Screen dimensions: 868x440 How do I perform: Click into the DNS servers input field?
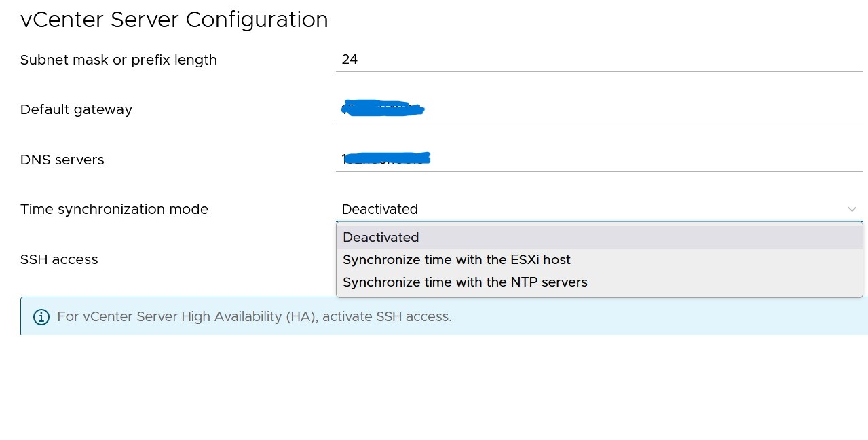click(599, 160)
